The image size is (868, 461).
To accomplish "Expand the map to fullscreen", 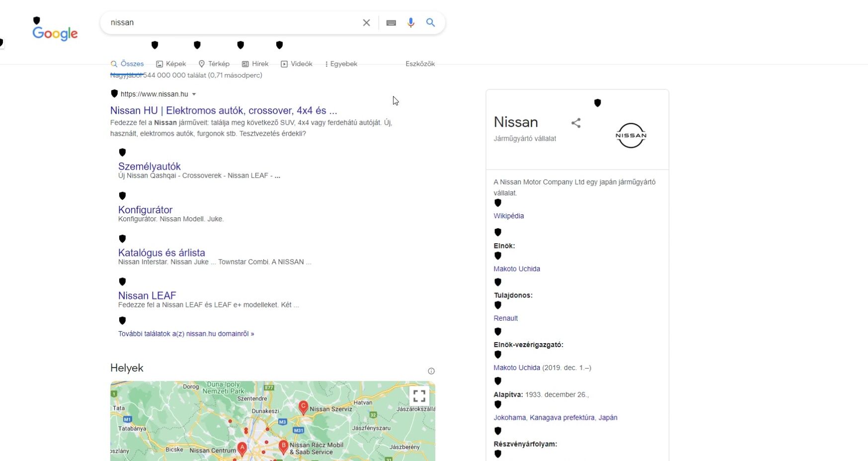I will 419,396.
